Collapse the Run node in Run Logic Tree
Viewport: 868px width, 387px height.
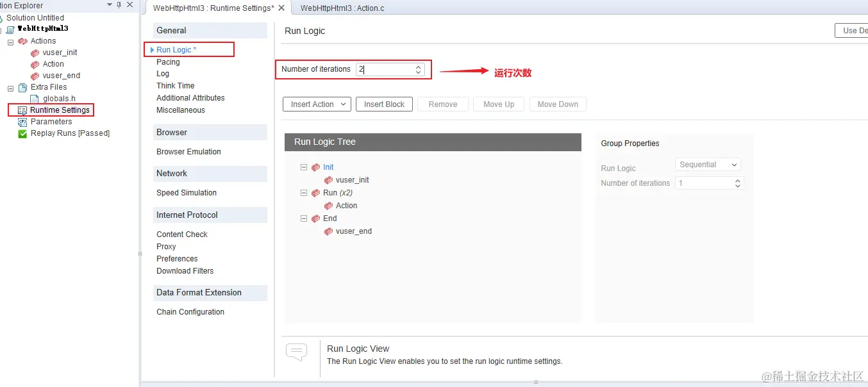coord(304,193)
